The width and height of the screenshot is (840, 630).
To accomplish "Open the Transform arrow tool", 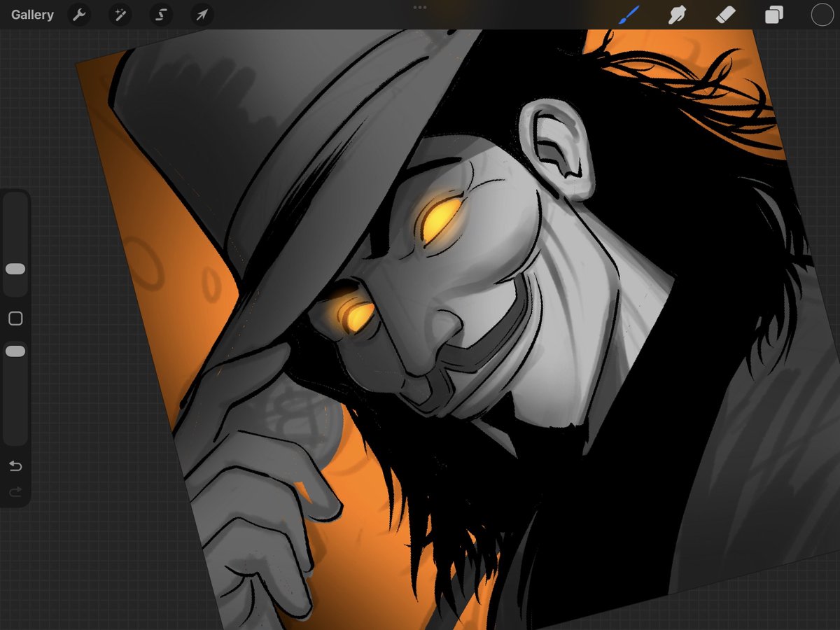I will [x=201, y=15].
